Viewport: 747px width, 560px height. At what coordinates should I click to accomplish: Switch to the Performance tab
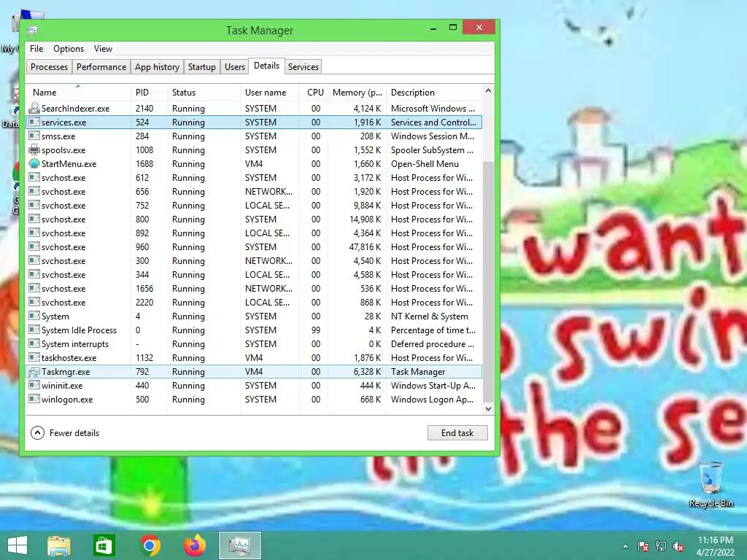tap(101, 66)
